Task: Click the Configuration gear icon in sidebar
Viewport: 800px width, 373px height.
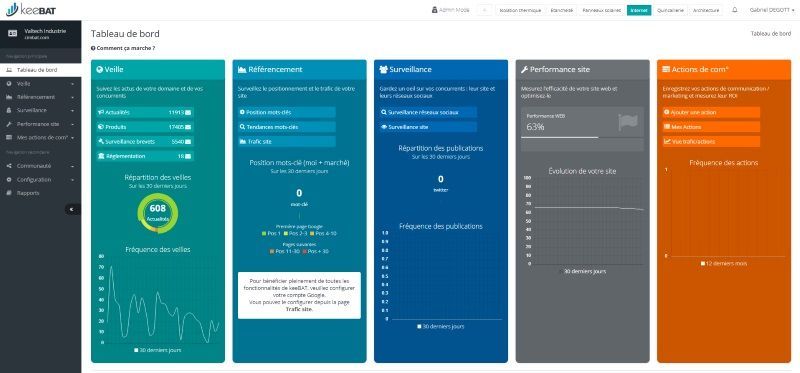Action: pos(9,180)
